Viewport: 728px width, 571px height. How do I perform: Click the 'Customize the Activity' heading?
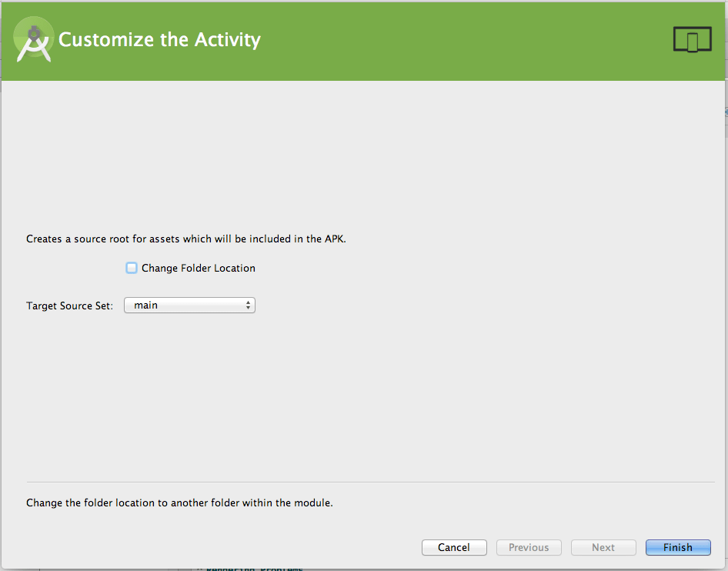[159, 40]
